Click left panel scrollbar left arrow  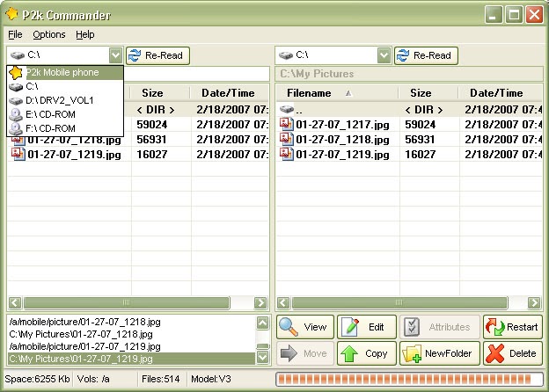click(15, 303)
